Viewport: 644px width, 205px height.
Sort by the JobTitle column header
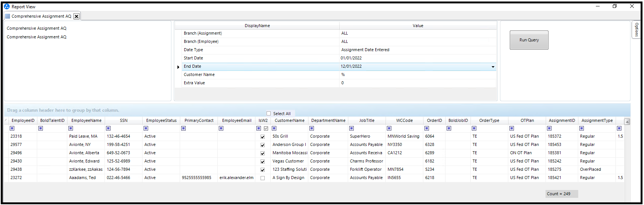coord(367,120)
